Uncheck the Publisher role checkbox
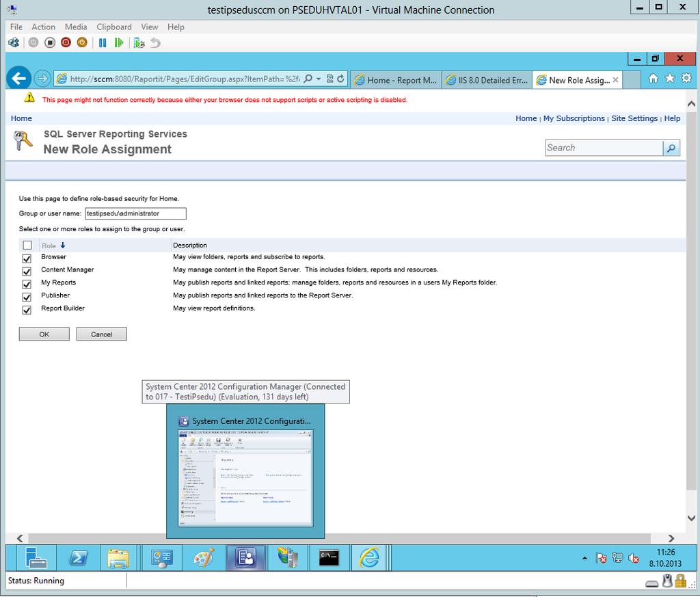Viewport: 700px width, 597px height. [27, 297]
